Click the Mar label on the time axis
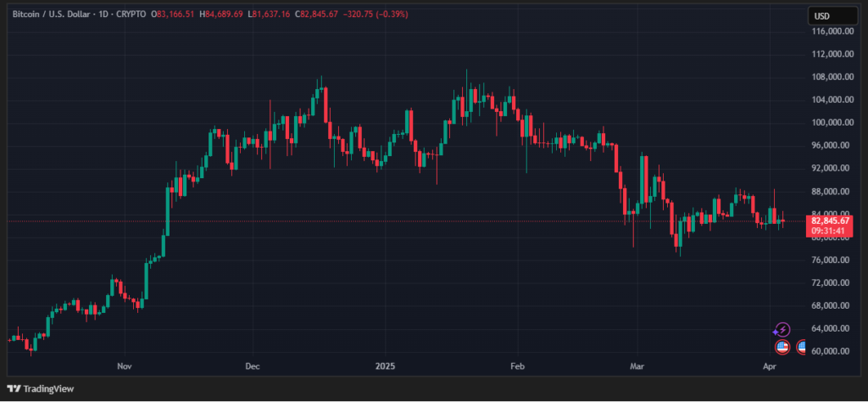This screenshot has height=402, width=868. tap(637, 366)
